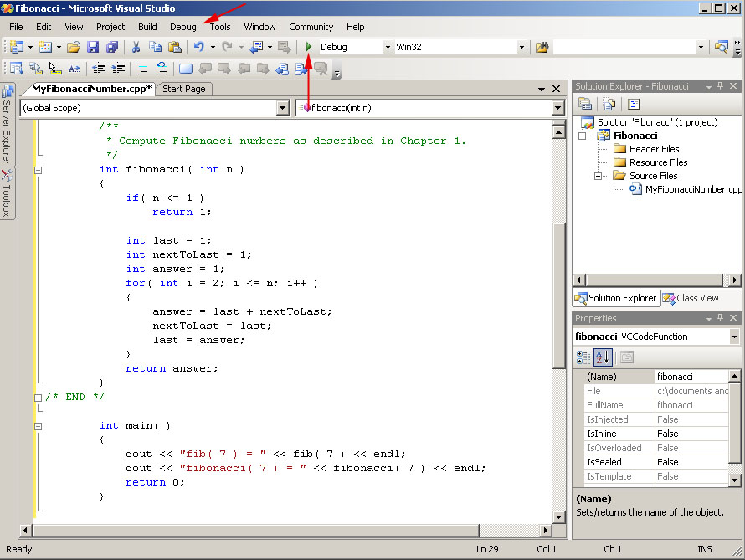This screenshot has height=560, width=745.
Task: Collapse the Fibonacci project tree node
Action: coord(583,136)
